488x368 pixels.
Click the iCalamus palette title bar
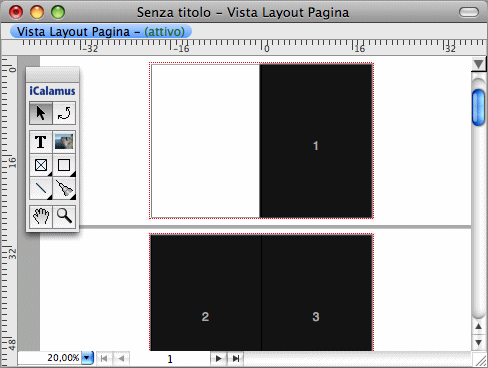[53, 75]
